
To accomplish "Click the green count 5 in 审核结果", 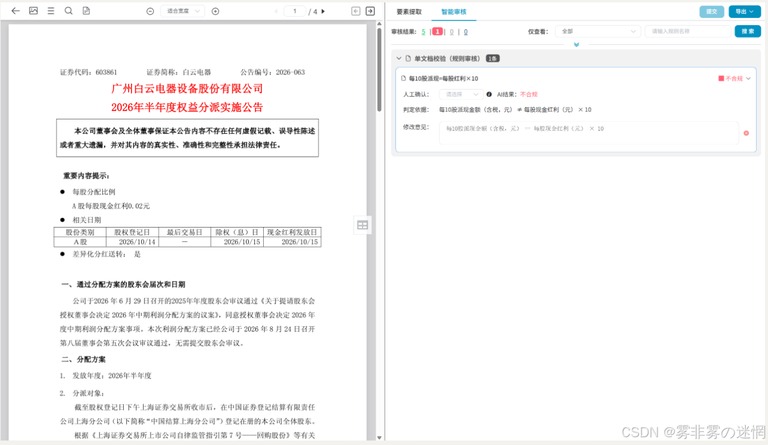I will (423, 32).
